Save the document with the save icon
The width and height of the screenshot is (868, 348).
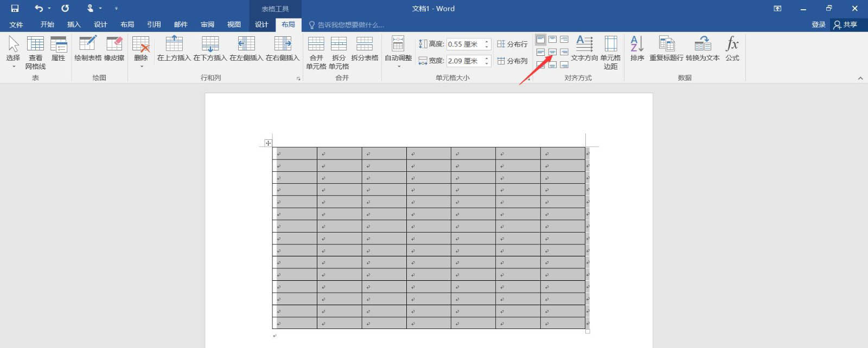(15, 8)
